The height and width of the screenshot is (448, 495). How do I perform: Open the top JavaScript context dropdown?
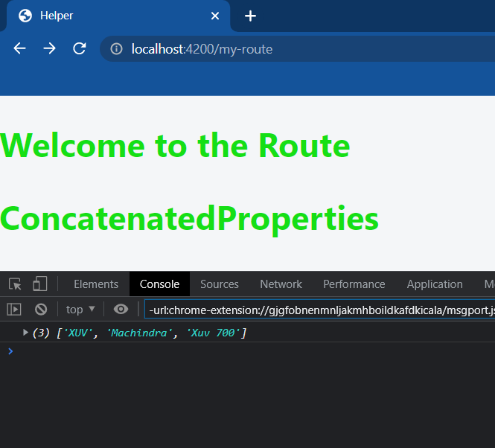coord(80,310)
